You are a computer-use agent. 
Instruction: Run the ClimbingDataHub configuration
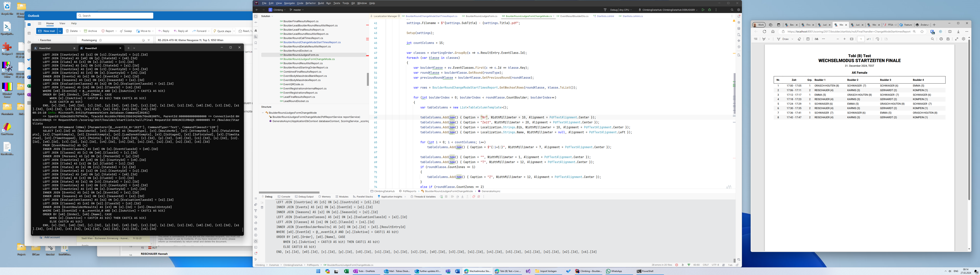tap(703, 10)
